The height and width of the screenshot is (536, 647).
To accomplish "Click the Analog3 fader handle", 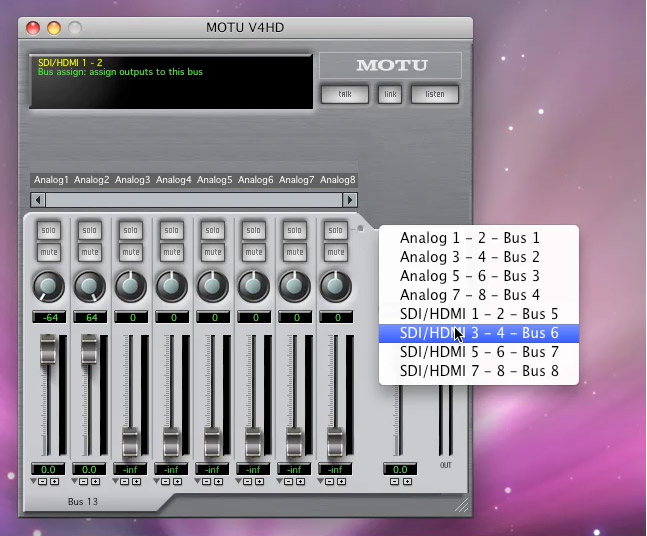I will pos(130,442).
